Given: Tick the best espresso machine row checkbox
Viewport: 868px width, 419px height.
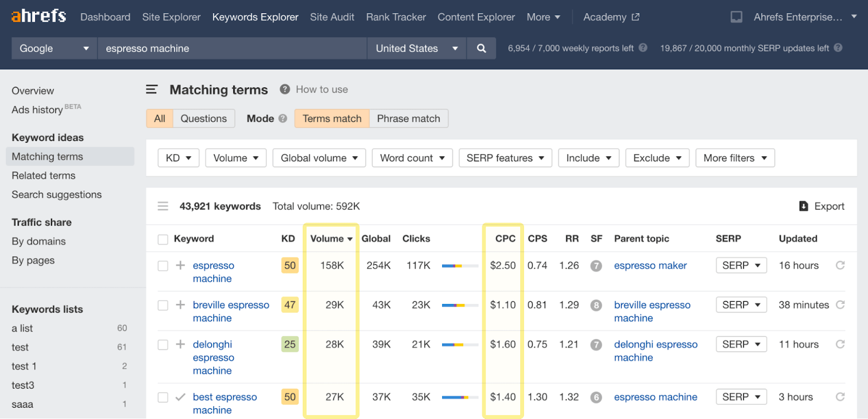Looking at the screenshot, I should [163, 397].
